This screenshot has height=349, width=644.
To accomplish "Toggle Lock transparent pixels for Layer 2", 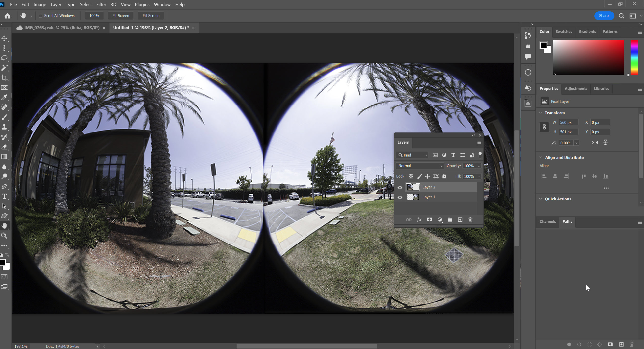I will tap(411, 176).
